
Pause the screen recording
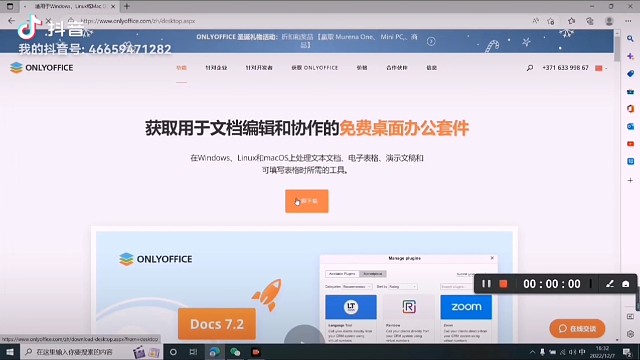coord(486,284)
